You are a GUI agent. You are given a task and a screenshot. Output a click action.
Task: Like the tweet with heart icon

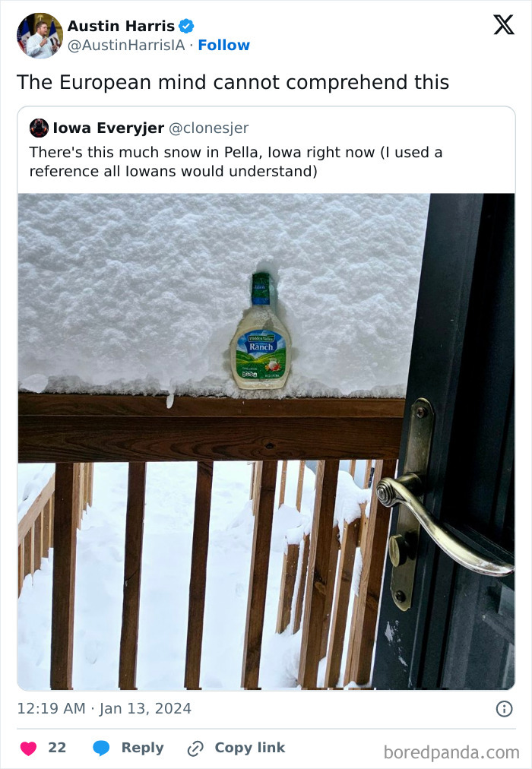click(28, 748)
